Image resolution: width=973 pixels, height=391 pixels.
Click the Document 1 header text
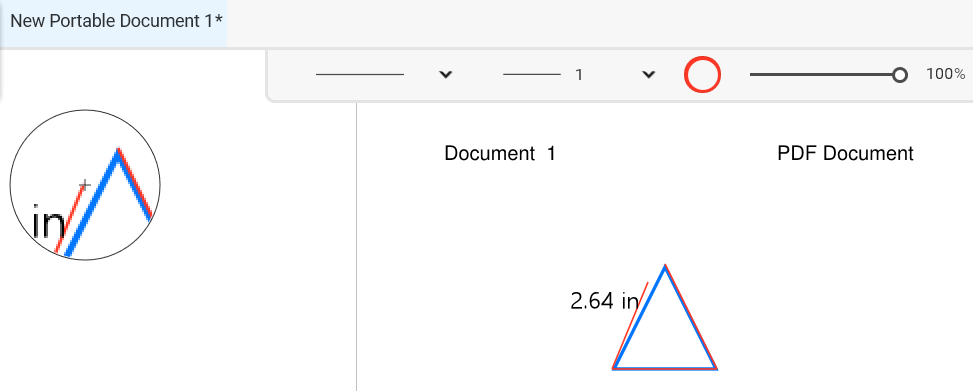pos(500,153)
